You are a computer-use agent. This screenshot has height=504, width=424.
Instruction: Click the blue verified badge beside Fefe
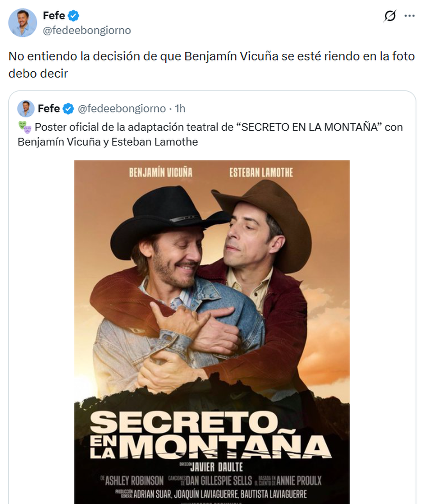point(74,16)
